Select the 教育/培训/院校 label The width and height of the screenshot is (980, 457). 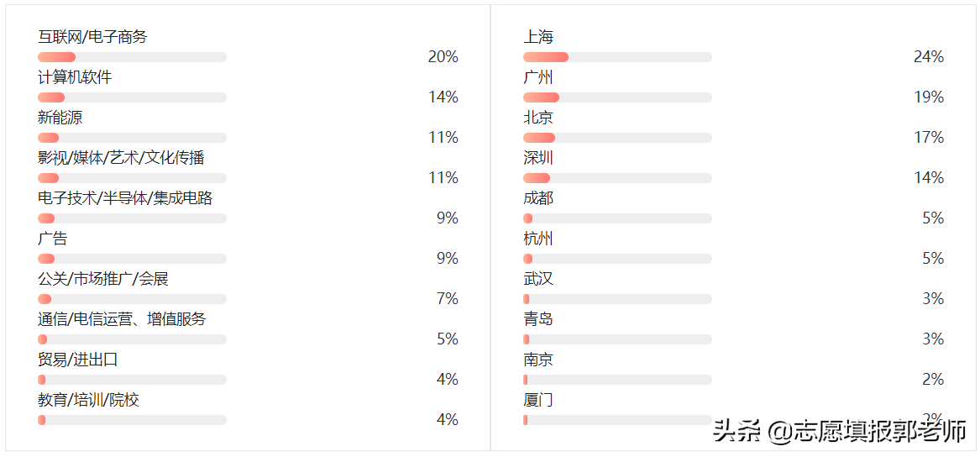(88, 400)
